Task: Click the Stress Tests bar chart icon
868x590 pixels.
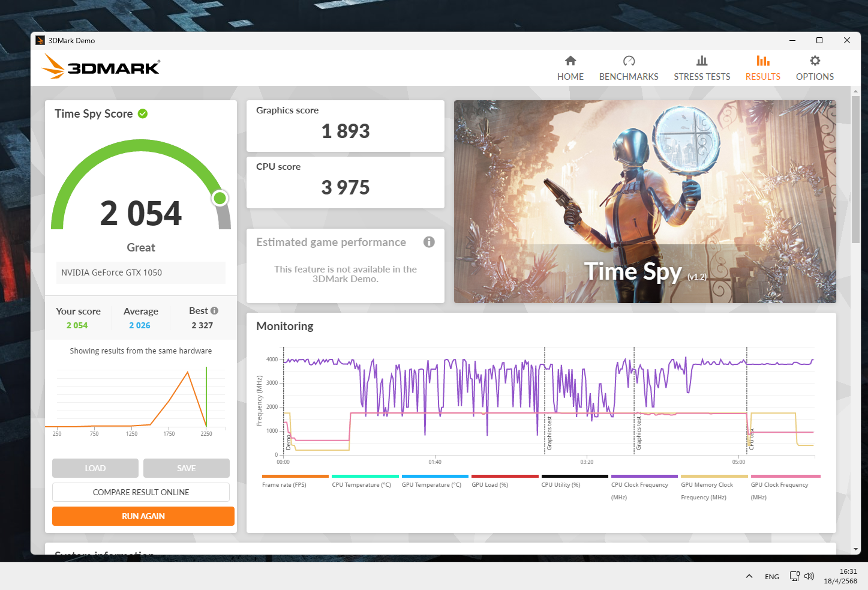Action: point(702,61)
